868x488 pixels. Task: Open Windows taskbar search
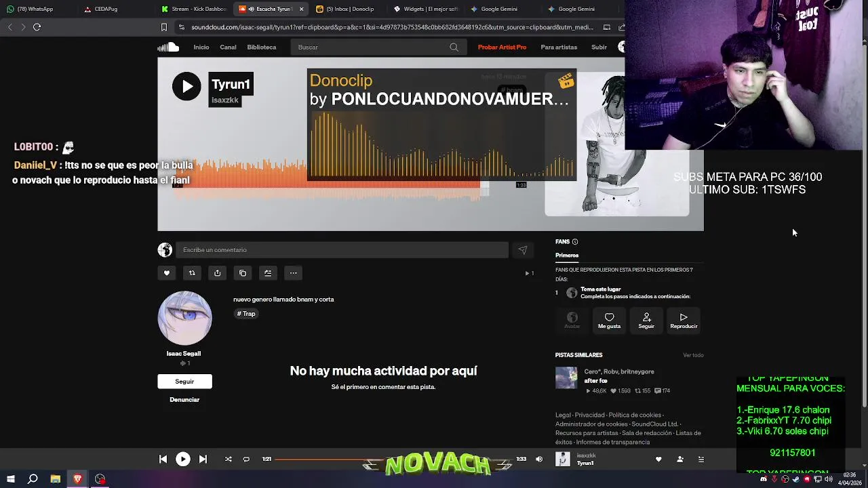[33, 479]
